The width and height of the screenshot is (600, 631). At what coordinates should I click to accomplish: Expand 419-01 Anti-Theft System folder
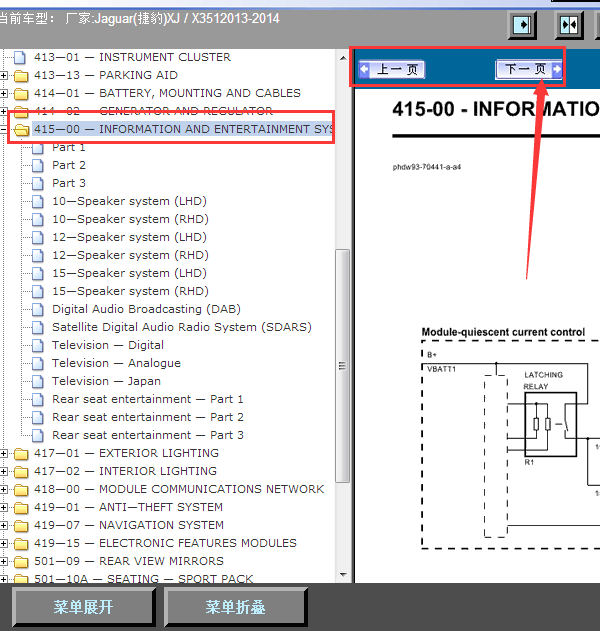point(4,507)
